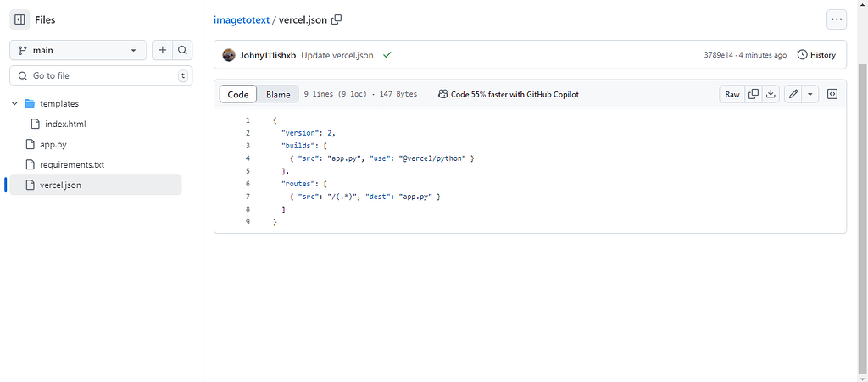Click the Raw button
This screenshot has height=382, width=868.
(x=732, y=94)
